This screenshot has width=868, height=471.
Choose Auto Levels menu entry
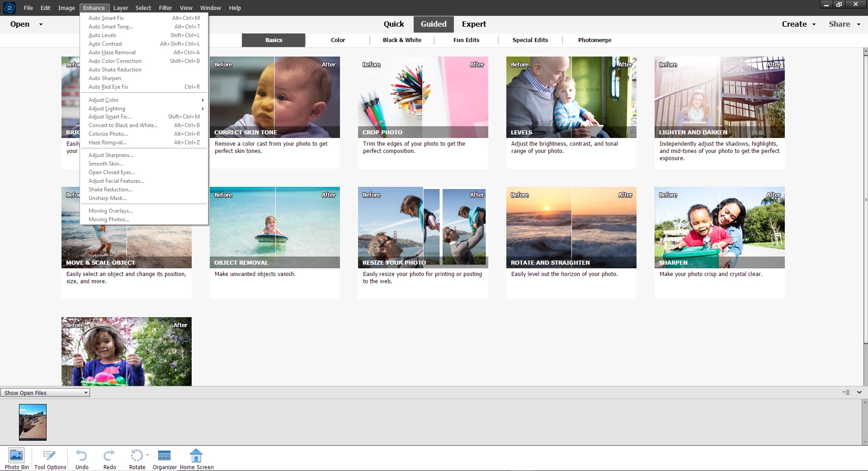[x=144, y=35]
